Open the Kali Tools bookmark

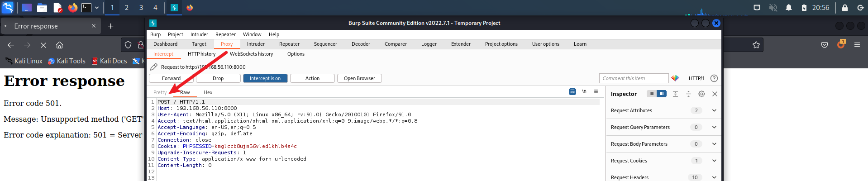(x=67, y=61)
